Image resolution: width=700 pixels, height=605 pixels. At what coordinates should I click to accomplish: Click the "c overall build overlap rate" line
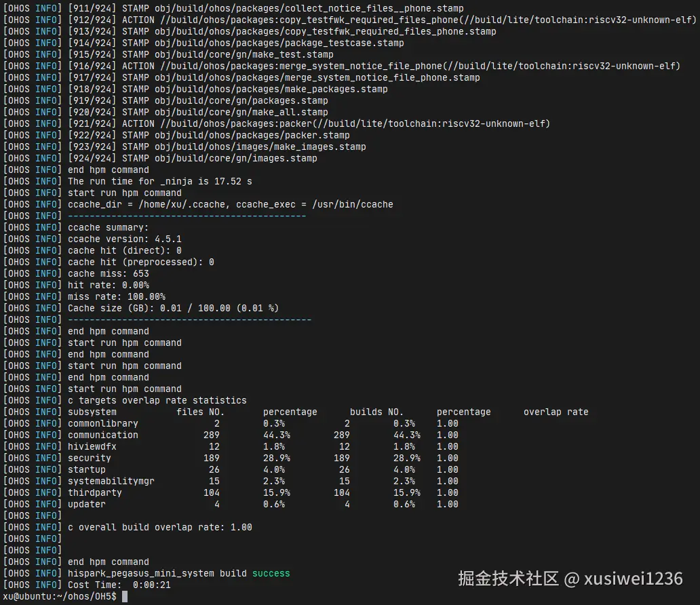(159, 527)
